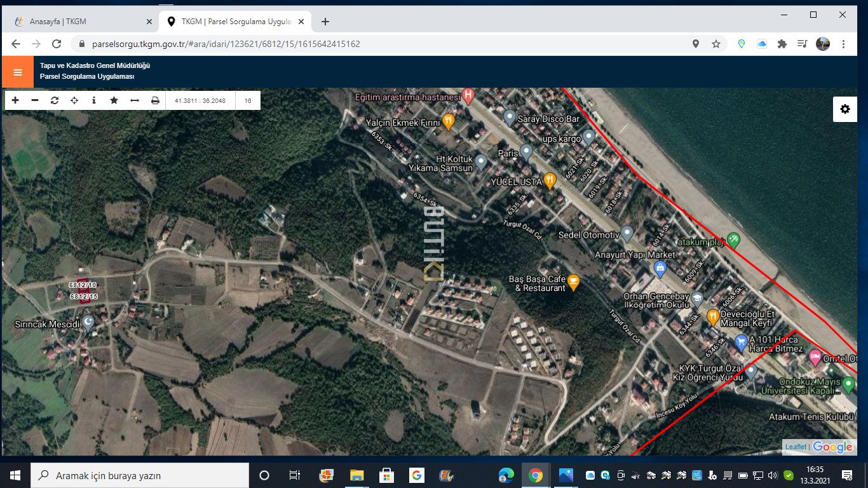This screenshot has width=868, height=488.
Task: Click the Leaflet attribution link
Action: tap(796, 447)
